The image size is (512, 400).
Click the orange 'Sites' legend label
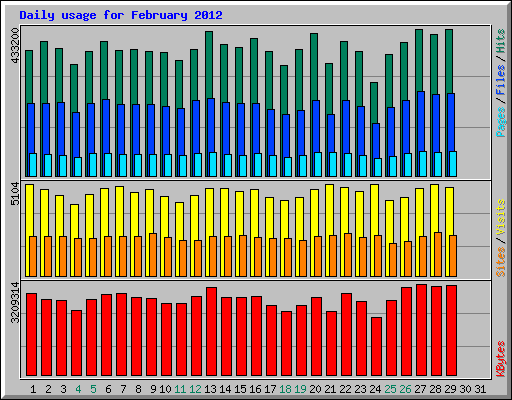(x=501, y=262)
